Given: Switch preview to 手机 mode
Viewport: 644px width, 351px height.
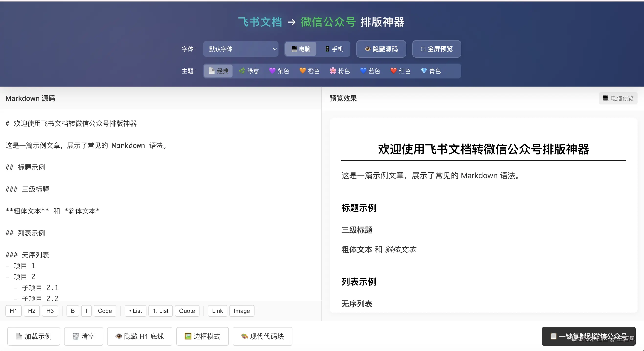Looking at the screenshot, I should 334,49.
